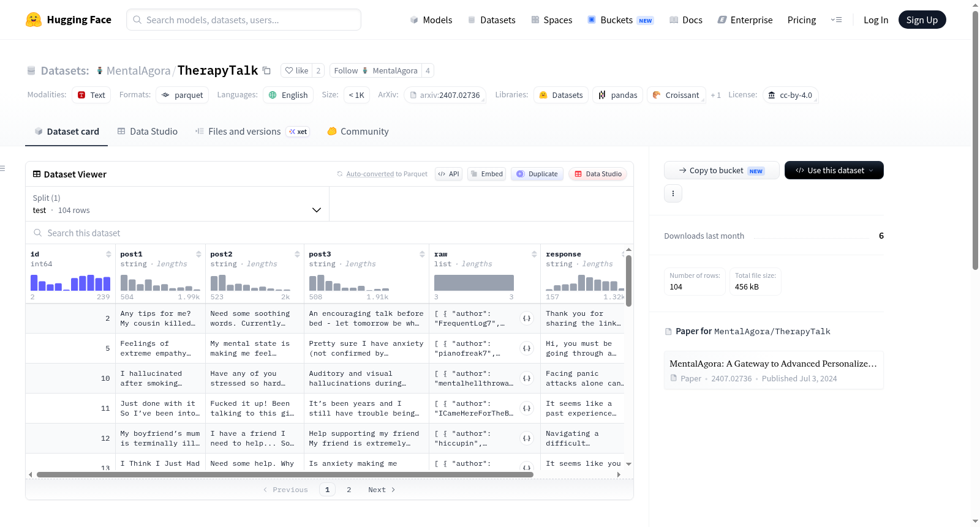980x527 pixels.
Task: Show the +1 more libraries
Action: point(715,95)
